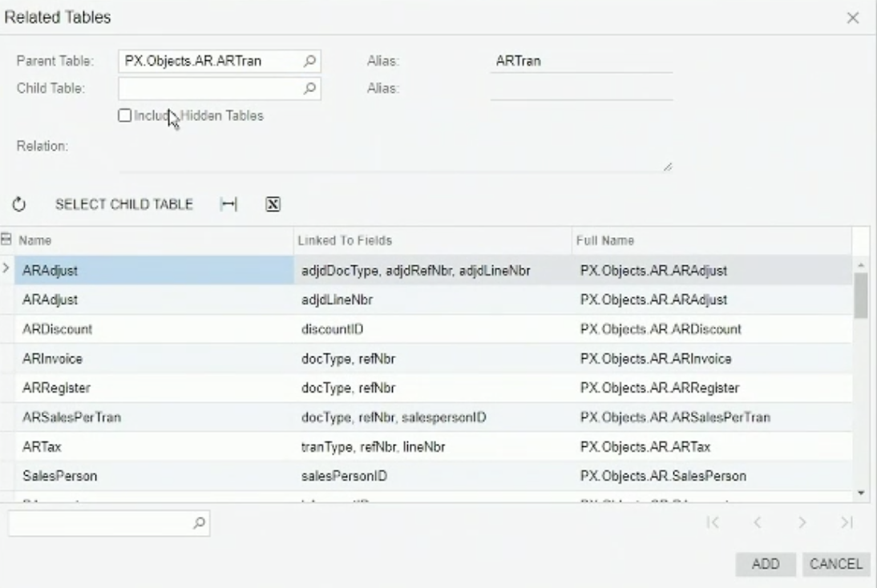Open the Child Table lookup magnifier

click(x=309, y=88)
